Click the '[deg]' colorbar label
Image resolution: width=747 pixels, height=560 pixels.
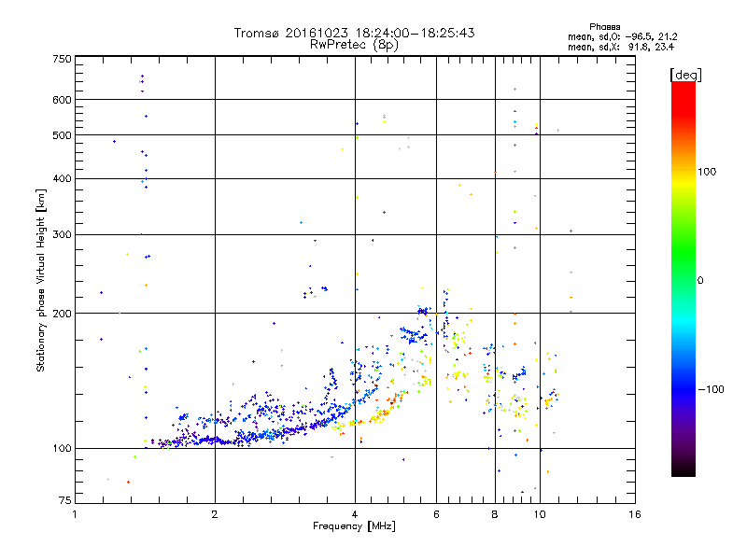685,75
